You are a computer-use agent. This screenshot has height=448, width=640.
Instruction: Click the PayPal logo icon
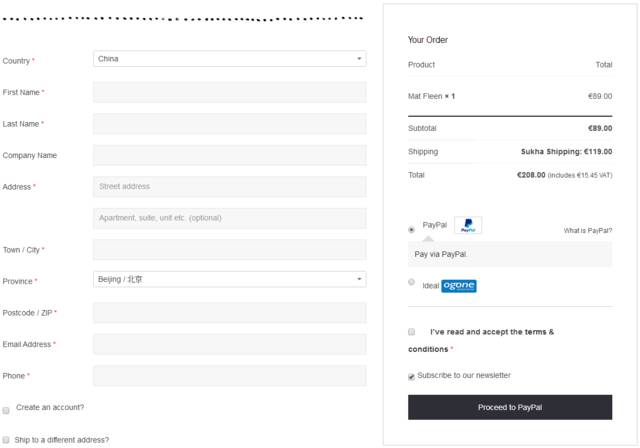pyautogui.click(x=467, y=226)
